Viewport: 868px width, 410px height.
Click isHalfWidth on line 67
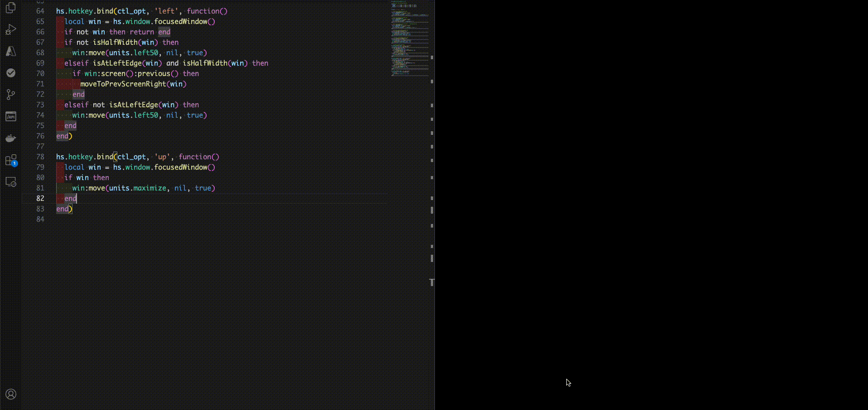(115, 42)
